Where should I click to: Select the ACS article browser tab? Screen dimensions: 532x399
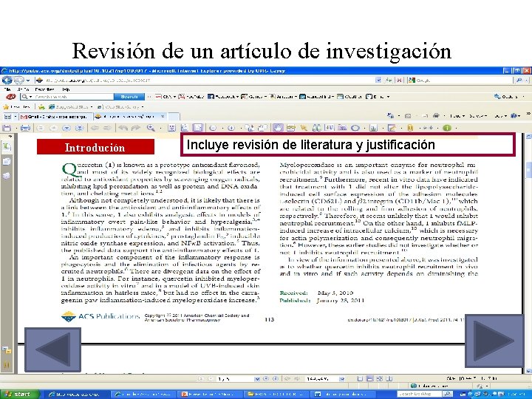click(x=131, y=117)
